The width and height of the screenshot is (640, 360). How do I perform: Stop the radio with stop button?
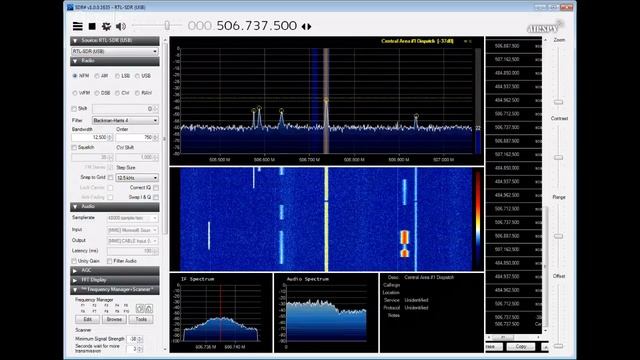tap(92, 27)
